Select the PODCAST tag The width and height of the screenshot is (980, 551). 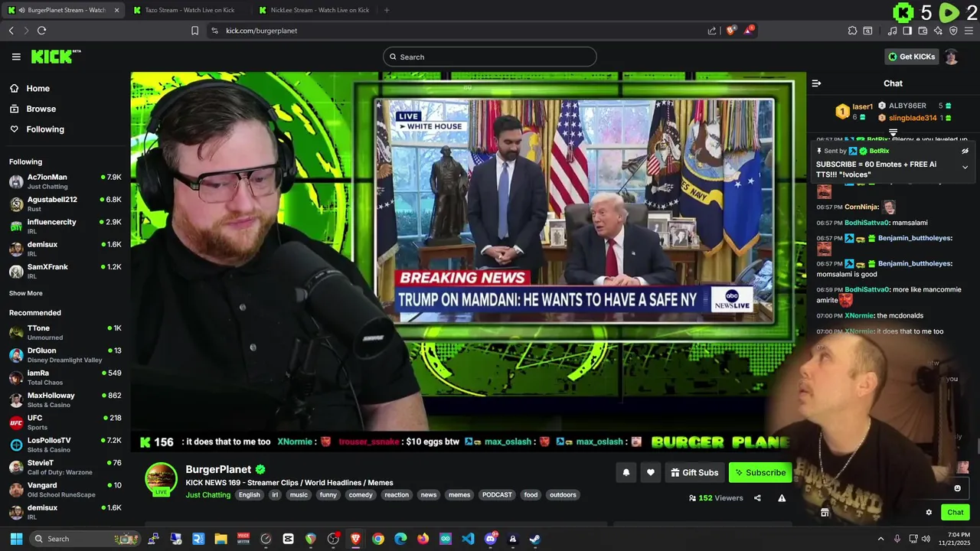tap(497, 495)
